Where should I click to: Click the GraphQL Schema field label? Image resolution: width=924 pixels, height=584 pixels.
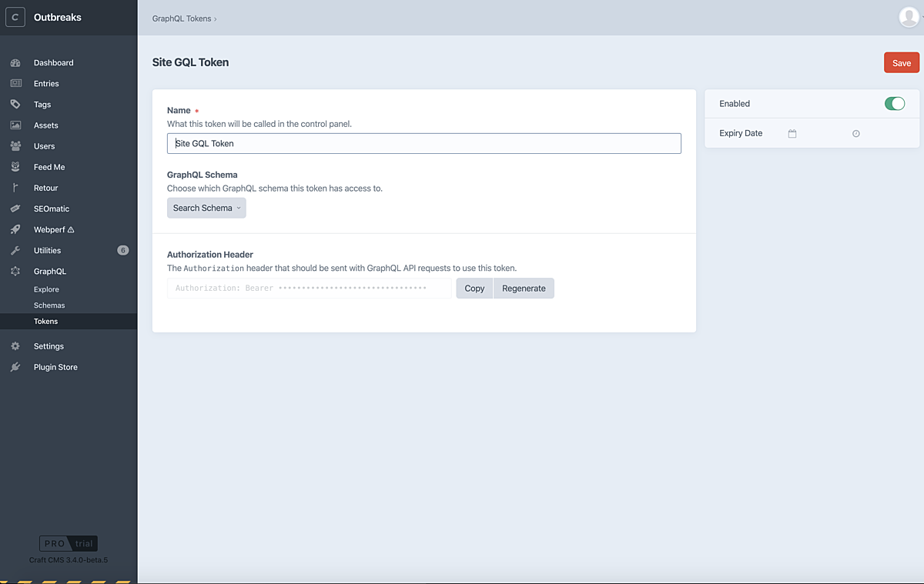tap(203, 175)
